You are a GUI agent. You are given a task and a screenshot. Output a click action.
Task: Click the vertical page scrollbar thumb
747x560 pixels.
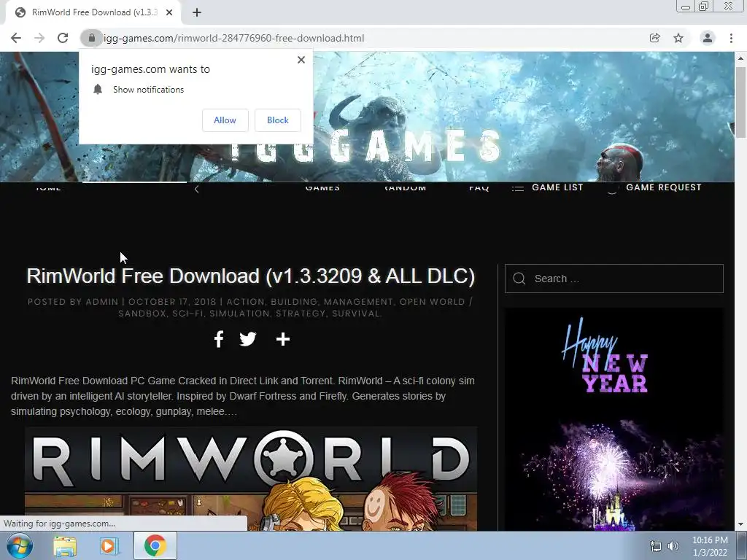(741, 102)
